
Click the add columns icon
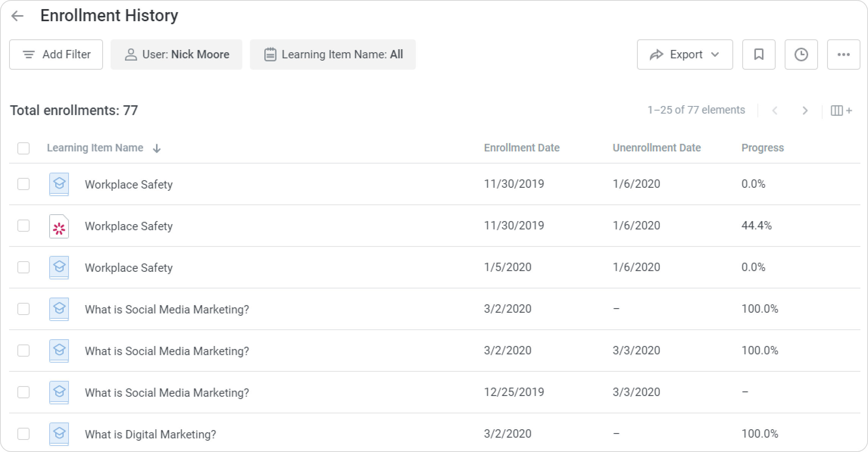[x=841, y=111]
